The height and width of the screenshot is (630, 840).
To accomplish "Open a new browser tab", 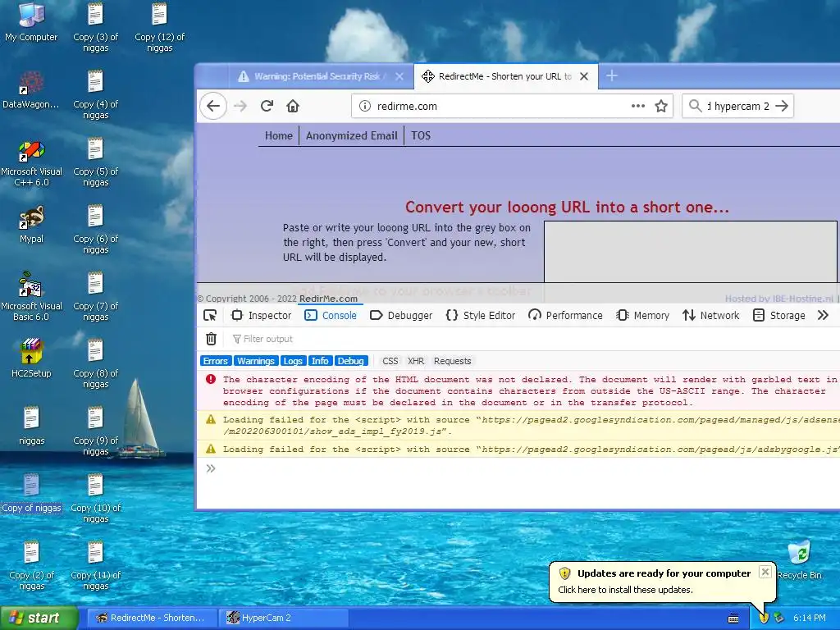I will (612, 76).
